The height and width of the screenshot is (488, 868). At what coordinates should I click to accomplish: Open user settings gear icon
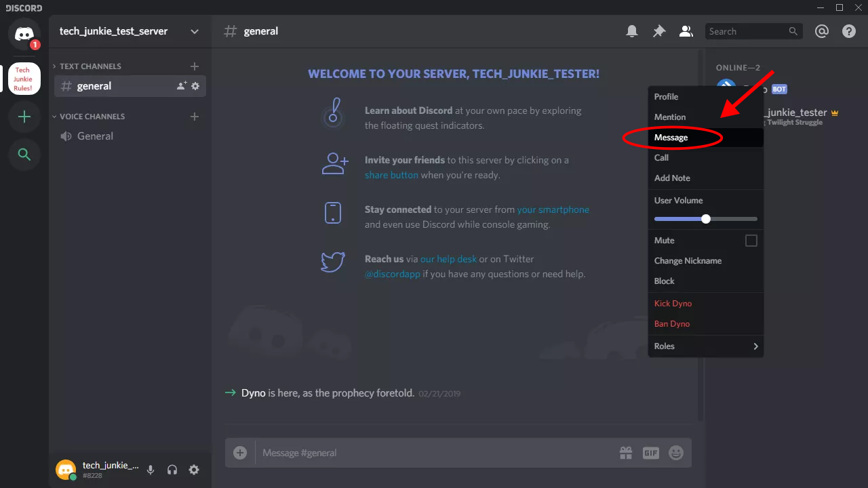click(x=194, y=470)
